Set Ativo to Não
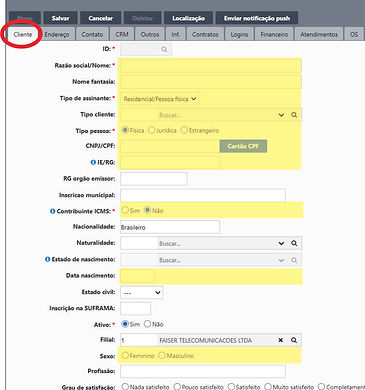The width and height of the screenshot is (365, 390). coord(147,324)
